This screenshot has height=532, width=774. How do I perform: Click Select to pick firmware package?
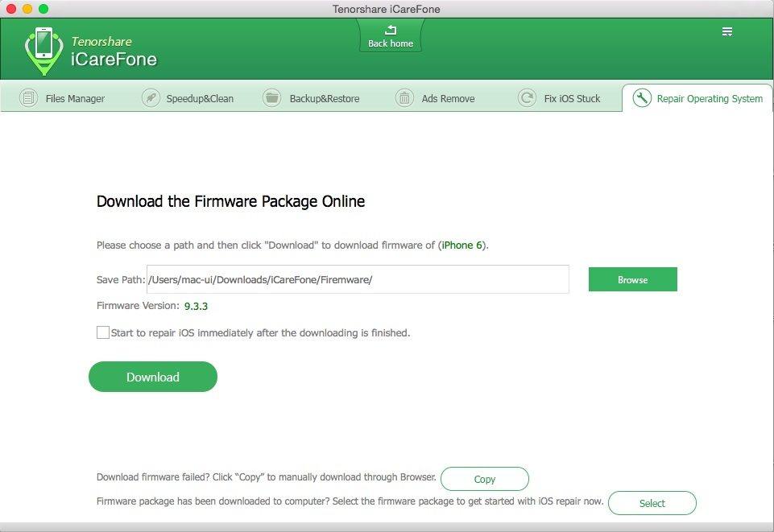[x=652, y=503]
